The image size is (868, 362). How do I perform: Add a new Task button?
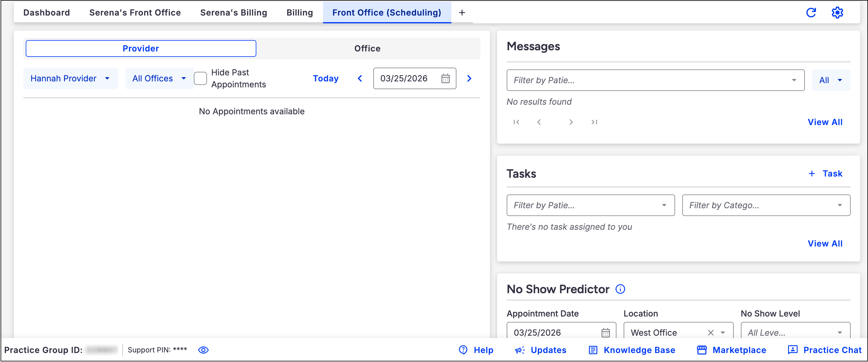[825, 174]
